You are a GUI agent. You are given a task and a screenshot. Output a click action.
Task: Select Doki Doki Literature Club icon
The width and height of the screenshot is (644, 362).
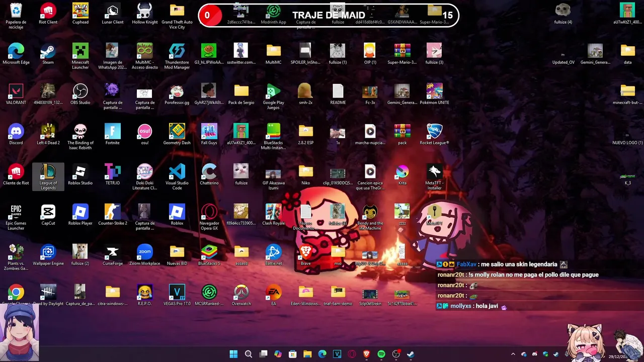[145, 177]
